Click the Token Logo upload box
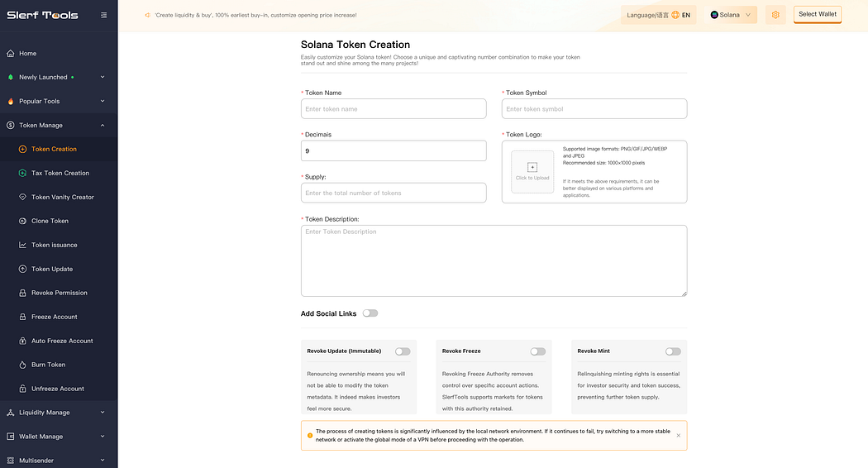Viewport: 868px width, 468px height. click(532, 172)
